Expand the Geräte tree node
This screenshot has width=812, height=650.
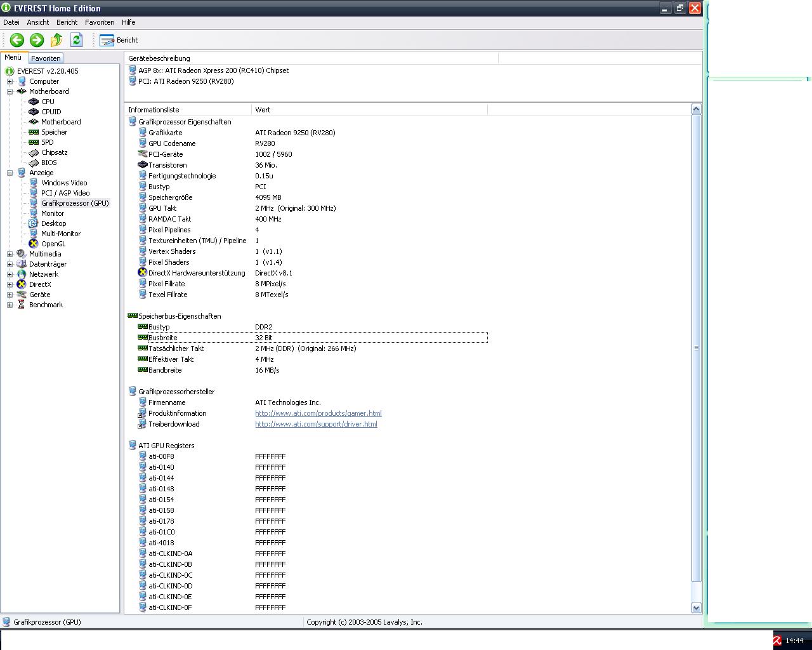[x=10, y=295]
